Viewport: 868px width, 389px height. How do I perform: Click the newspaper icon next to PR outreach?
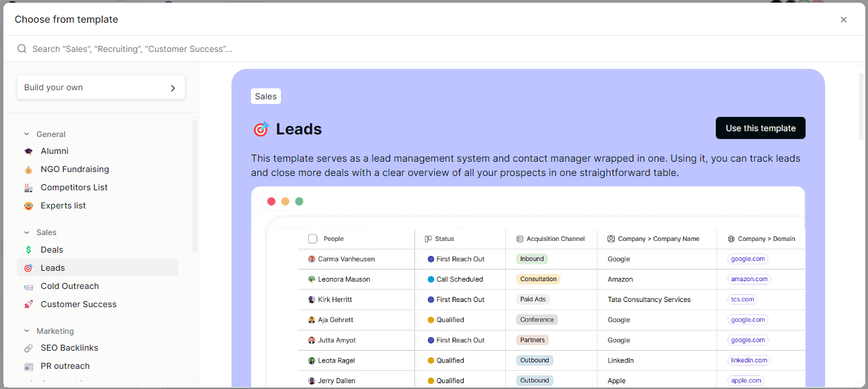(29, 366)
